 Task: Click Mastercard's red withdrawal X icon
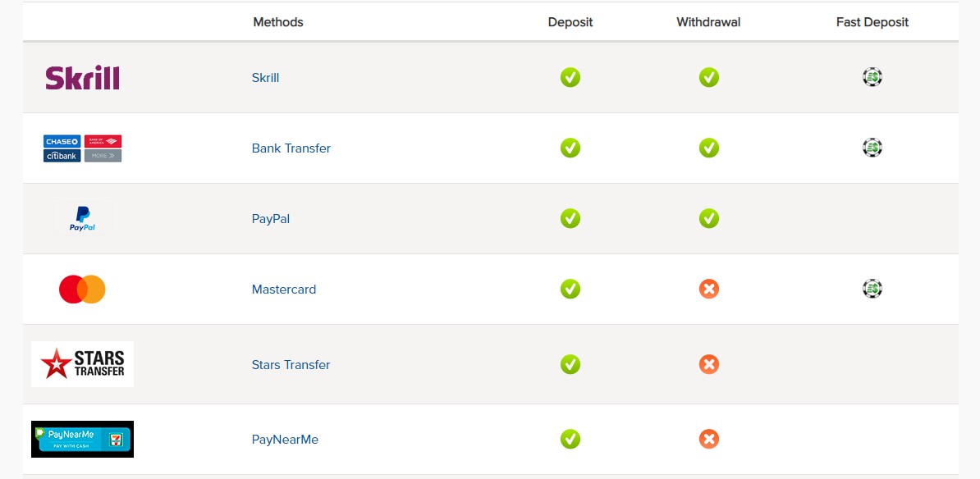[709, 290]
